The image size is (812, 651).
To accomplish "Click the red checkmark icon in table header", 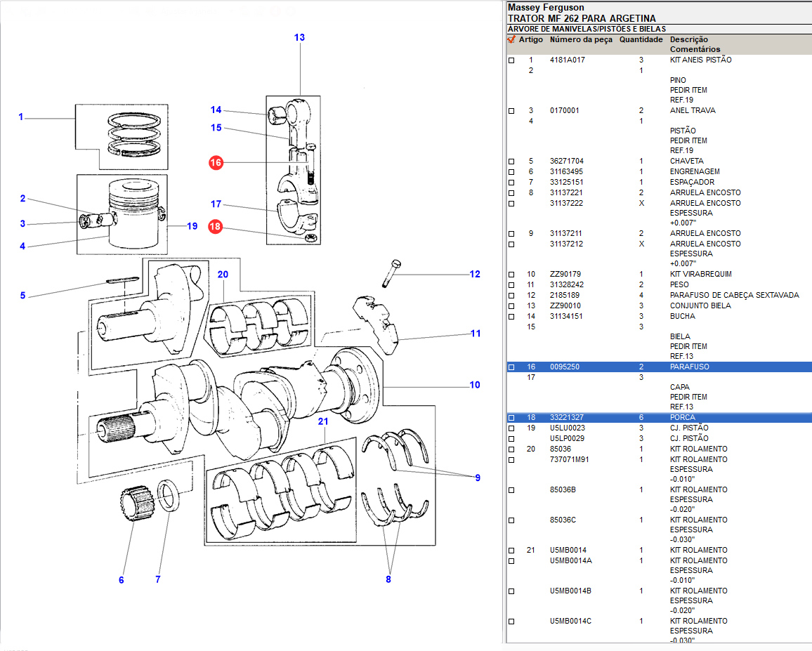I will 511,40.
